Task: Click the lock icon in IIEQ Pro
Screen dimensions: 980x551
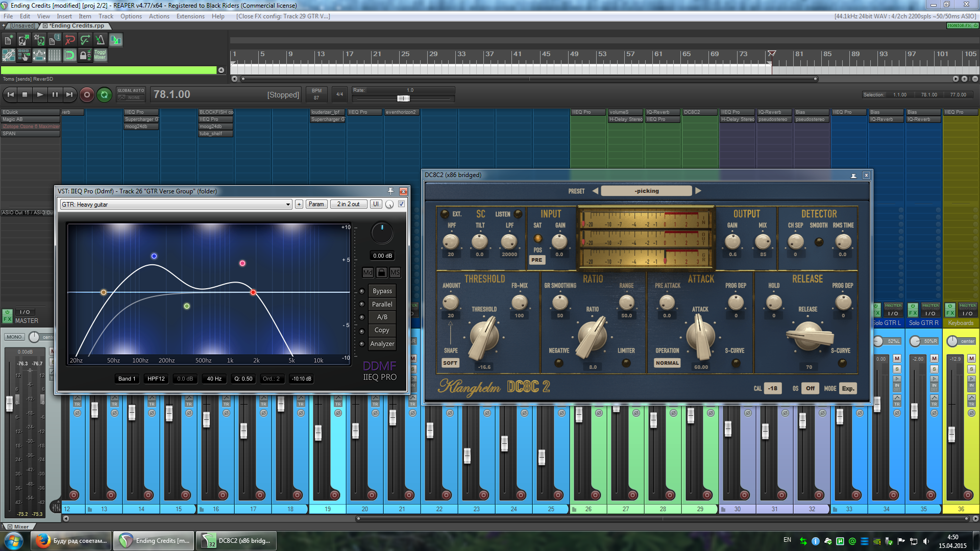Action: point(381,272)
